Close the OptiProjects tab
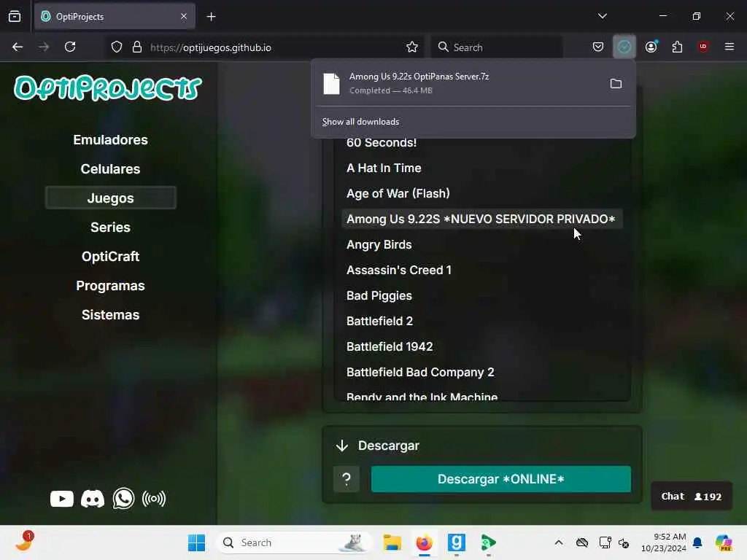Image resolution: width=747 pixels, height=560 pixels. (x=184, y=16)
